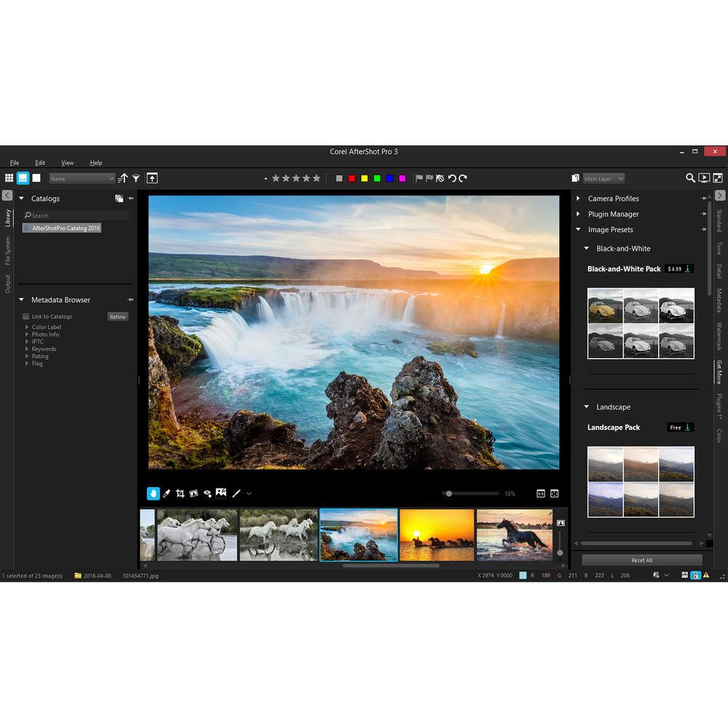Enable the Link to Catalogs checkbox
This screenshot has height=728, width=728.
point(25,316)
